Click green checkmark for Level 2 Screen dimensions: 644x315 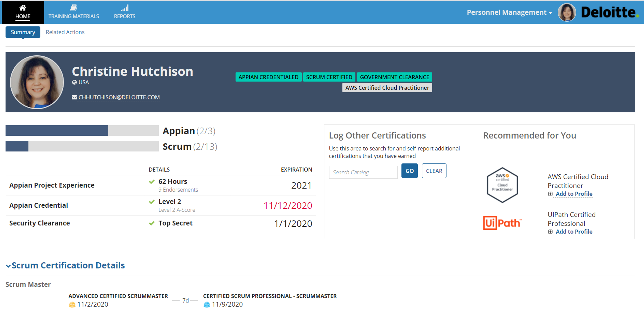(151, 202)
